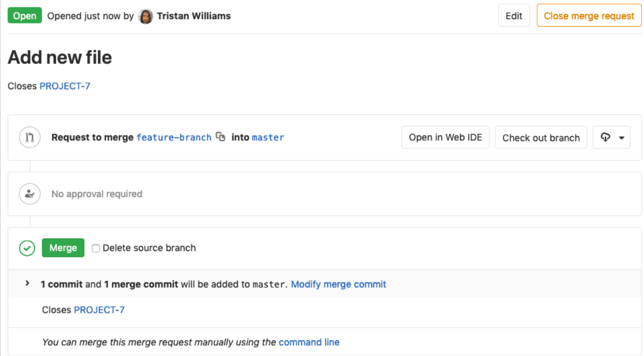Click the green mergeability check icon
The width and height of the screenshot is (644, 356).
[27, 248]
